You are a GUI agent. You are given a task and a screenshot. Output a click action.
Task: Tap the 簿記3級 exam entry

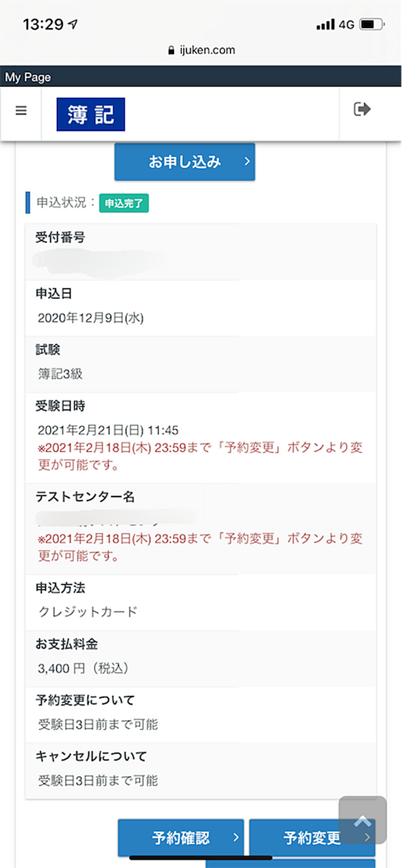coord(60,374)
